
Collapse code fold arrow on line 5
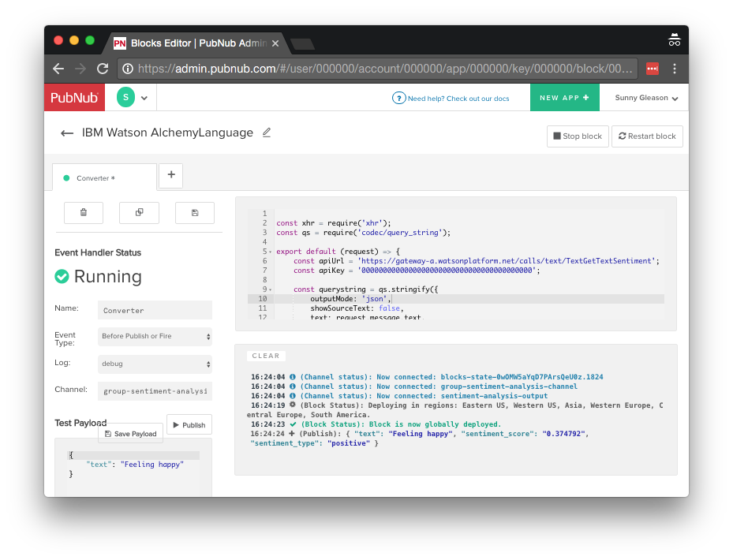click(x=271, y=252)
